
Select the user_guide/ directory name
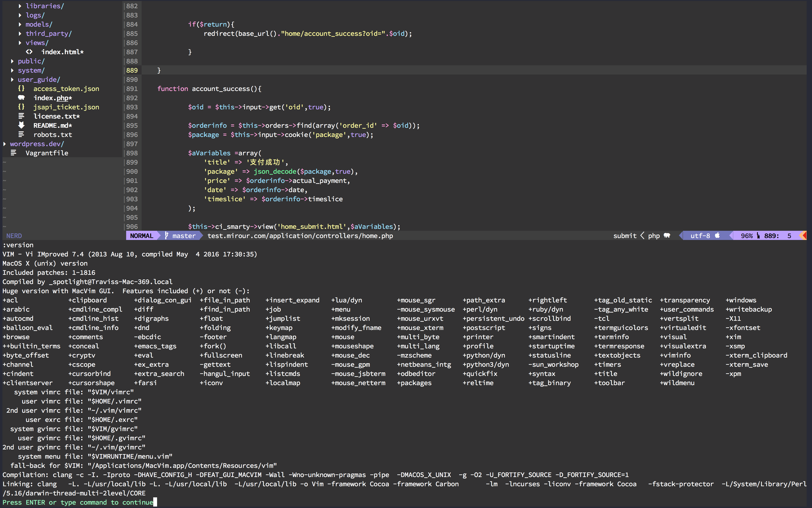tap(39, 80)
